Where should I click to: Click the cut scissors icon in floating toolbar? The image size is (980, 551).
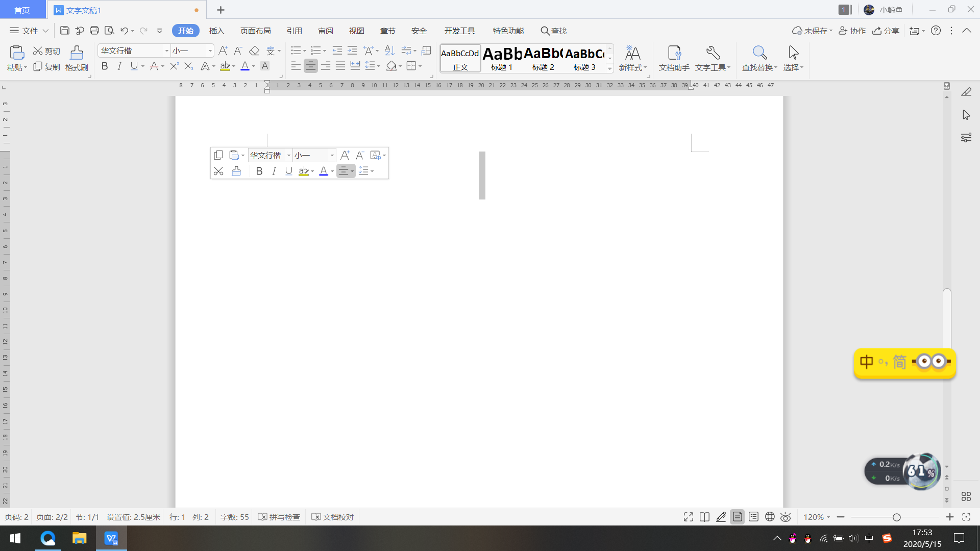[218, 171]
